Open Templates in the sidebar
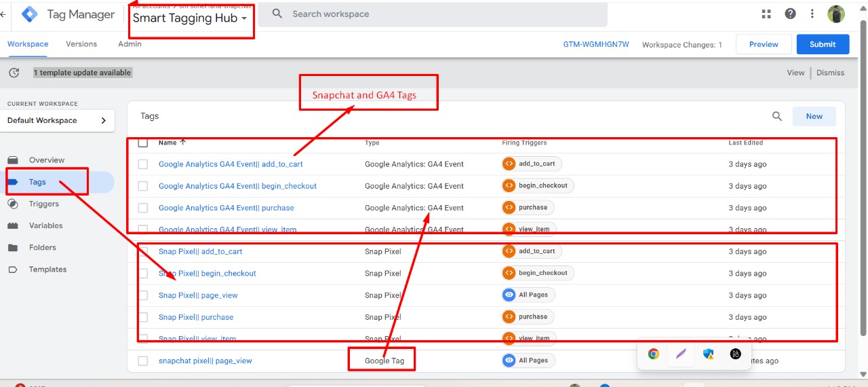This screenshot has height=387, width=868. [x=47, y=270]
